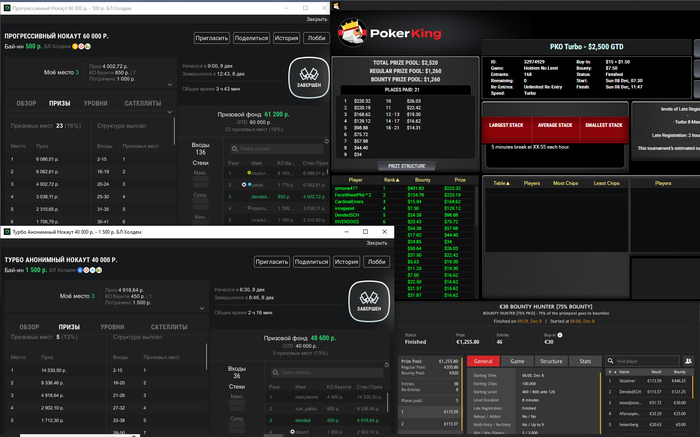Click Лобби button in Progressive Knockout window
700x437 pixels.
pyautogui.click(x=316, y=38)
